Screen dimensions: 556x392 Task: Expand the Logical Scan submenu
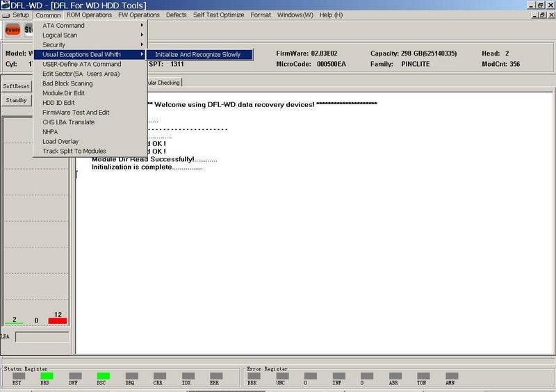[x=90, y=35]
